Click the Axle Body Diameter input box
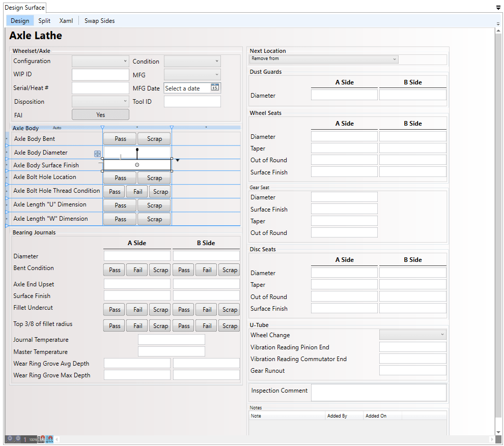 [137, 153]
